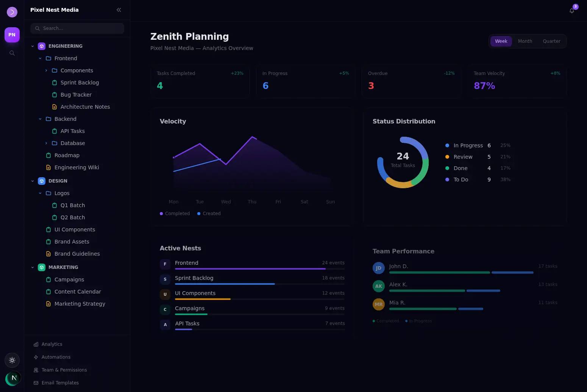Click the Engineering space cube icon

tap(42, 46)
